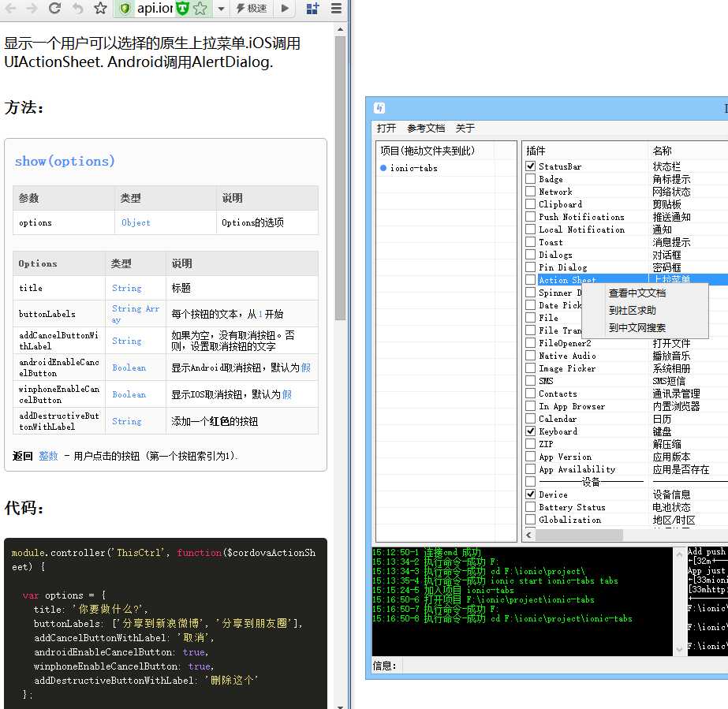This screenshot has width=728, height=709.
Task: Click the Boolean link for winphoneEnableCancelButton
Action: (129, 394)
